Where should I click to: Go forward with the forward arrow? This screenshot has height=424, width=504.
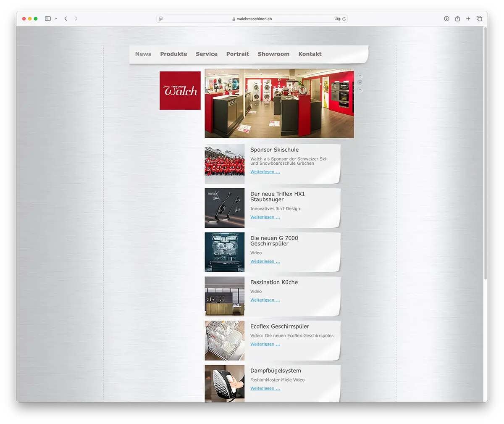76,18
